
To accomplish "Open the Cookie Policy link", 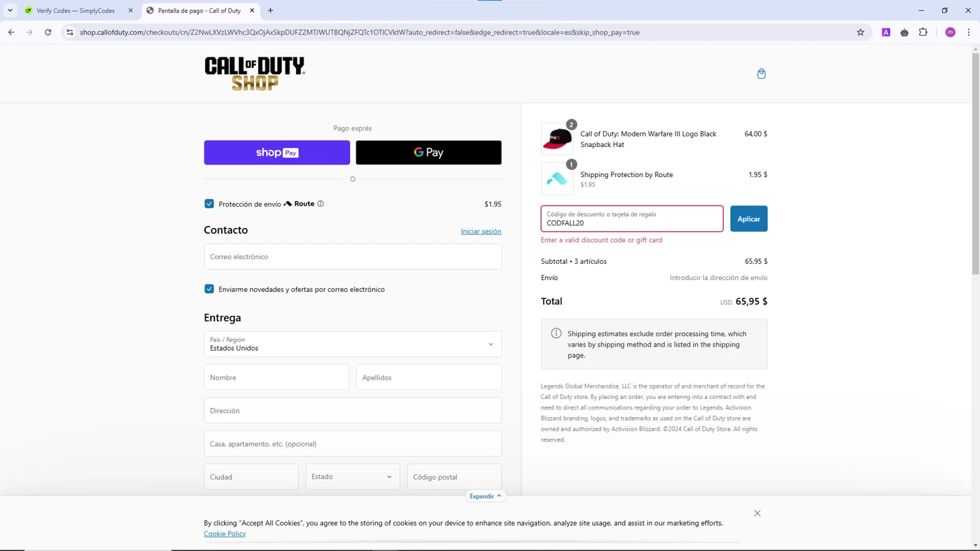I will pos(225,533).
